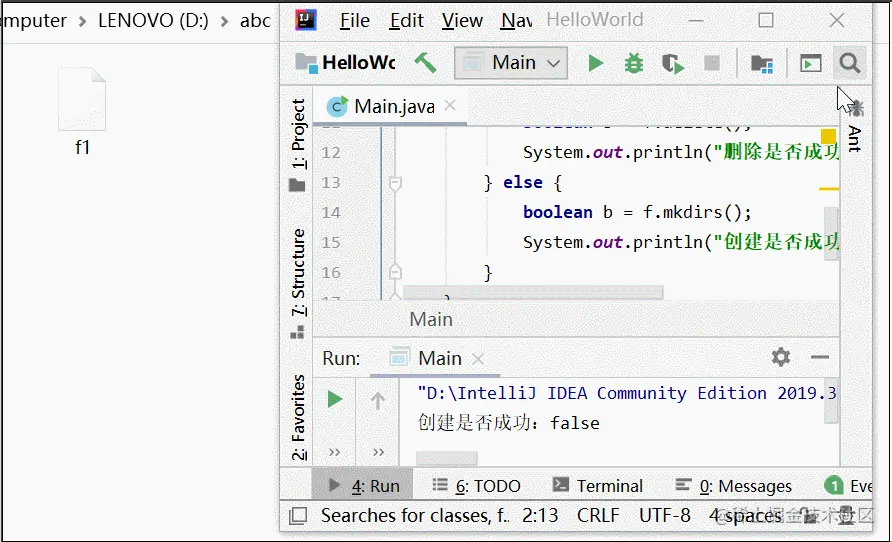Expand more actions in left Run toolbar column

(334, 452)
